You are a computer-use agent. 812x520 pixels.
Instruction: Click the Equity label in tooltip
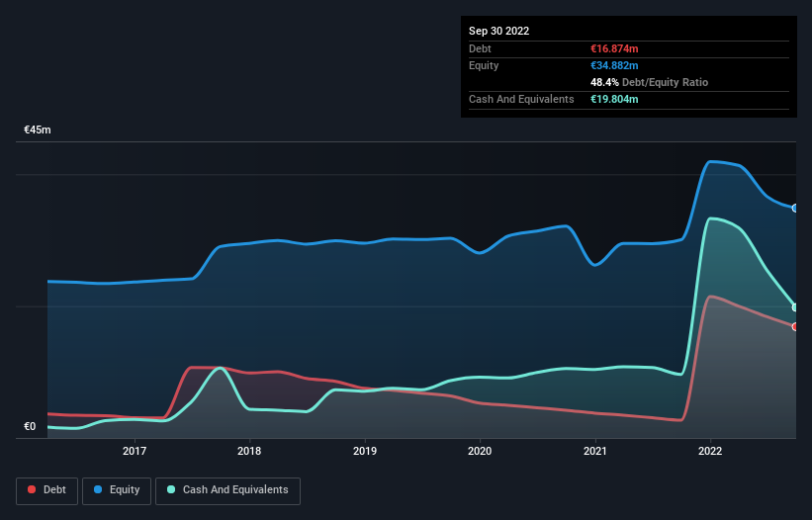pyautogui.click(x=484, y=65)
